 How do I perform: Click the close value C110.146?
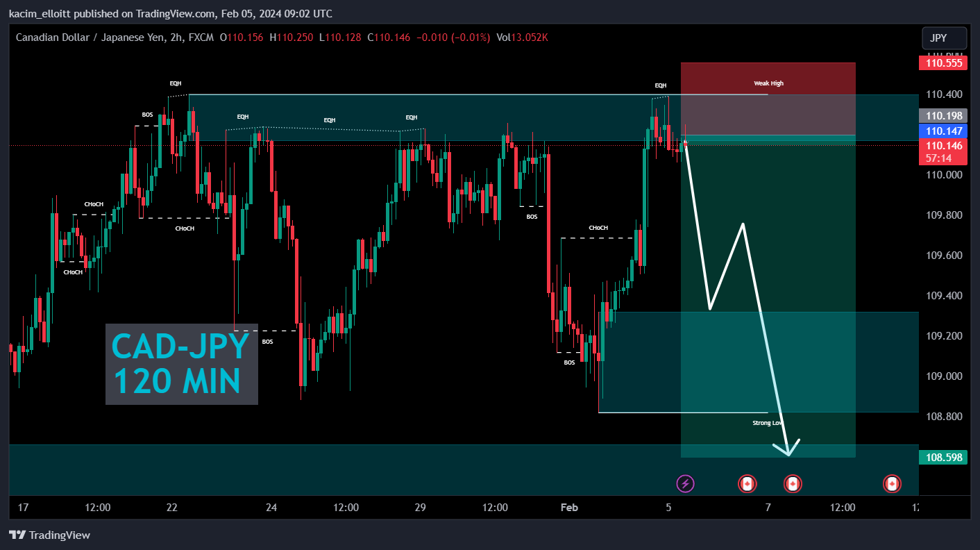point(389,37)
